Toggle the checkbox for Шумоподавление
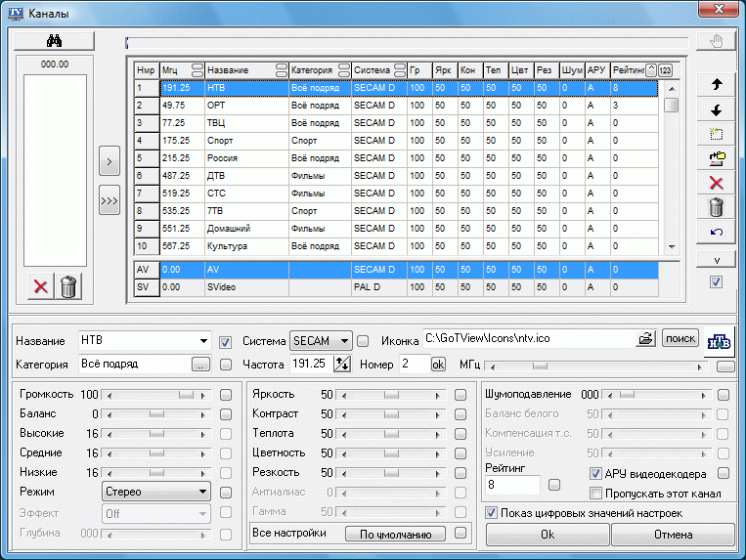746x560 pixels. tap(724, 395)
